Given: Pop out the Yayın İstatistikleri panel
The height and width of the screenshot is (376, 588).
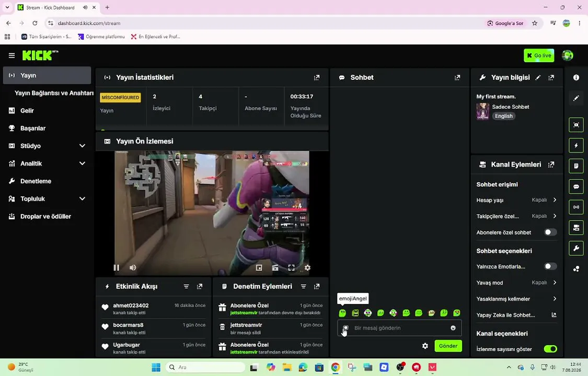Looking at the screenshot, I should [317, 77].
